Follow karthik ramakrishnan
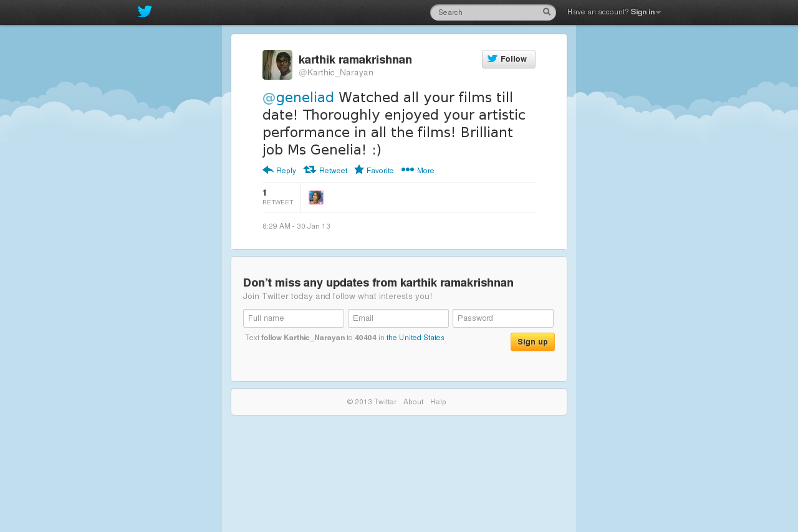Viewport: 798px width, 532px height. pos(509,59)
